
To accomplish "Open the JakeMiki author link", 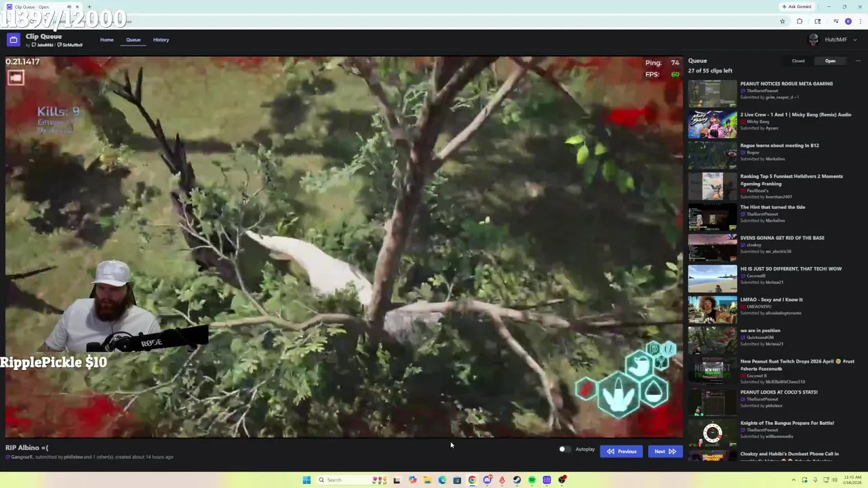I will [43, 45].
